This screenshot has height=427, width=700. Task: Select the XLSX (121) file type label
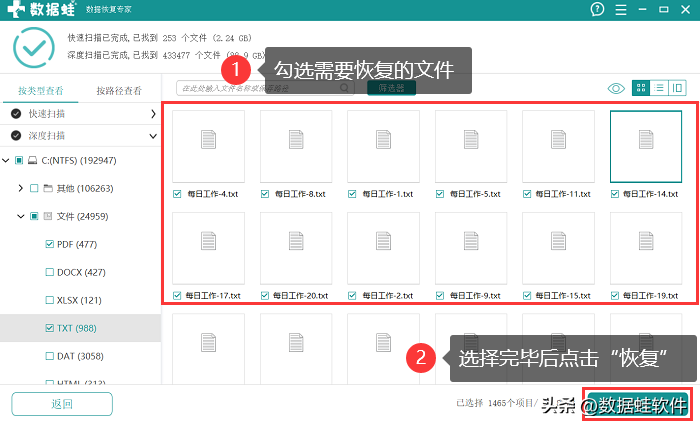[x=79, y=300]
